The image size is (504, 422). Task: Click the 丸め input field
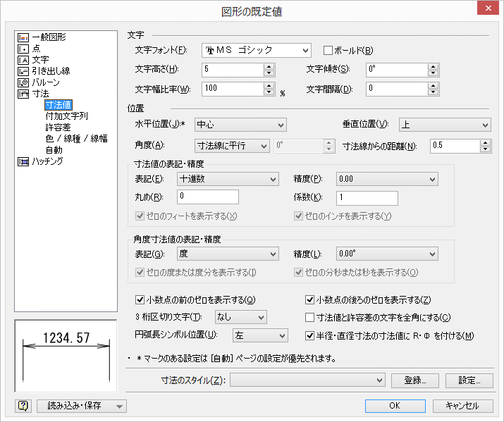pyautogui.click(x=208, y=197)
